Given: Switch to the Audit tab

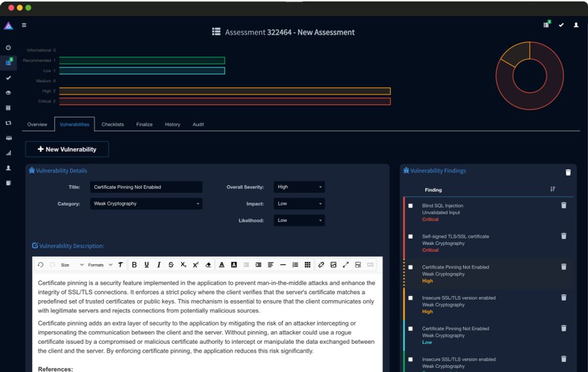Looking at the screenshot, I should point(198,124).
